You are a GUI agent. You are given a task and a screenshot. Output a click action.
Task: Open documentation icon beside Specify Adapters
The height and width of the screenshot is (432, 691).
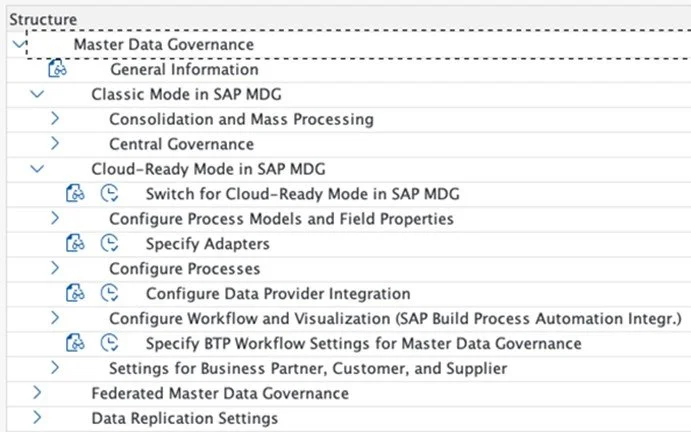pyautogui.click(x=75, y=244)
